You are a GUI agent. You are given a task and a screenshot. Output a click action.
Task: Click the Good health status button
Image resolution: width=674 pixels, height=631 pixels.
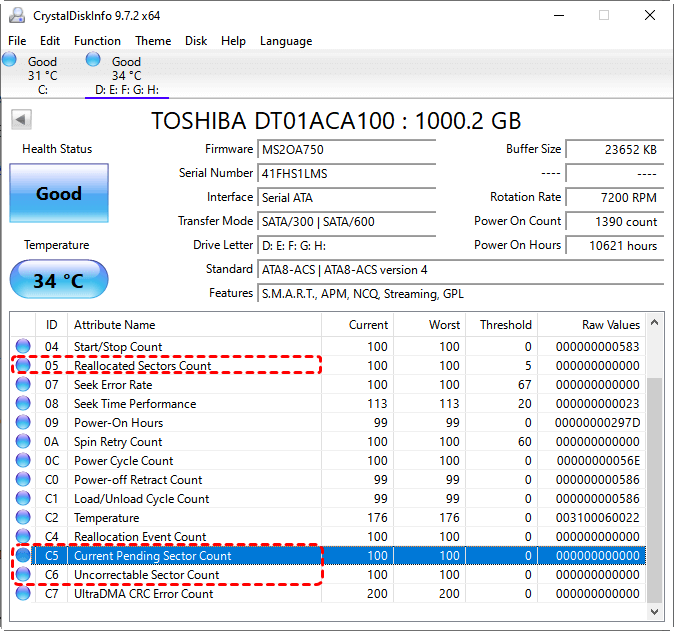point(59,194)
